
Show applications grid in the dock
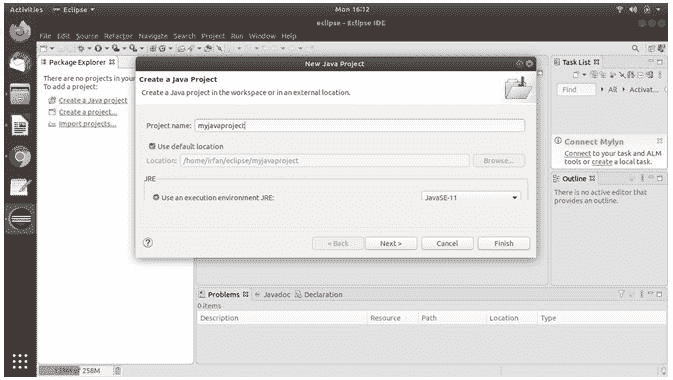tap(20, 362)
